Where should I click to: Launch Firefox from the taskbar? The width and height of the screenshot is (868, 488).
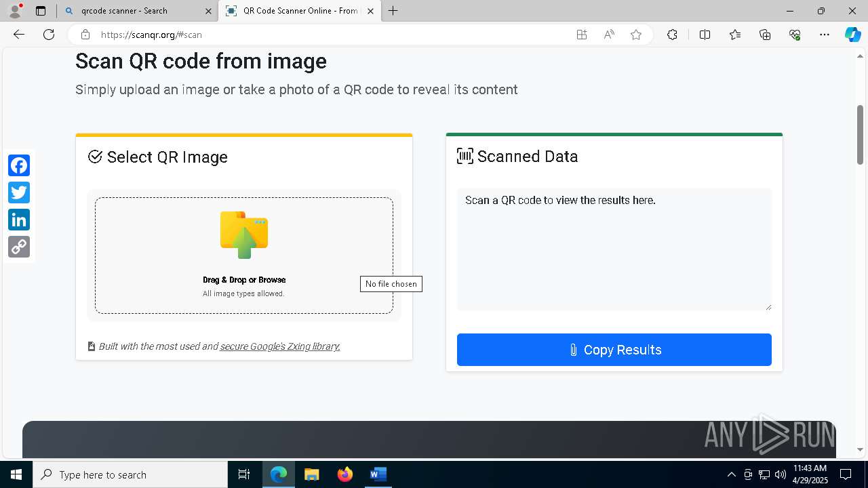pos(345,474)
